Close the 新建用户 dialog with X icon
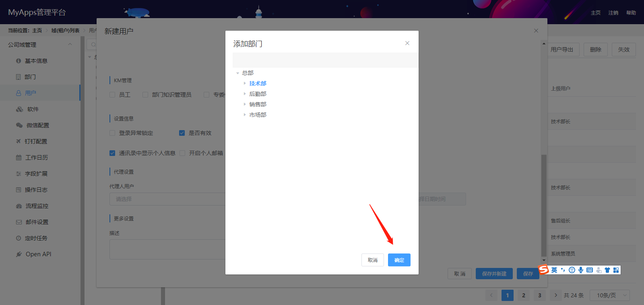 point(536,31)
